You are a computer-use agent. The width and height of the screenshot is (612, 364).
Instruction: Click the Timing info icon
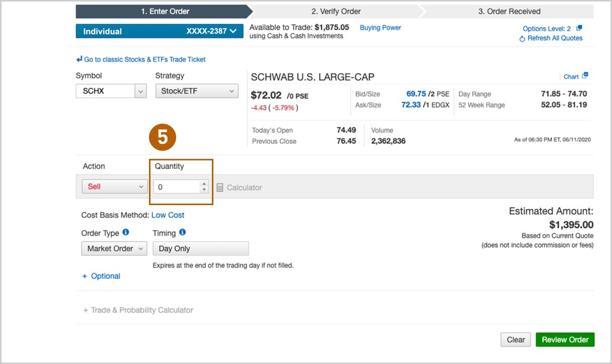(183, 232)
